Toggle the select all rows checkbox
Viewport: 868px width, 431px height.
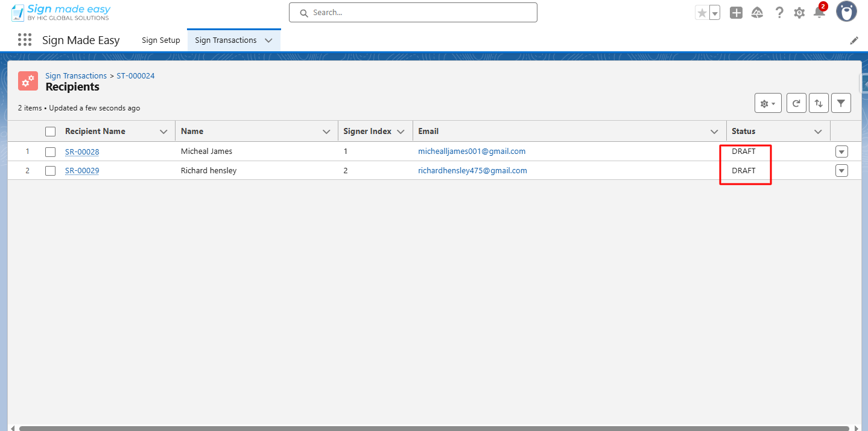51,132
